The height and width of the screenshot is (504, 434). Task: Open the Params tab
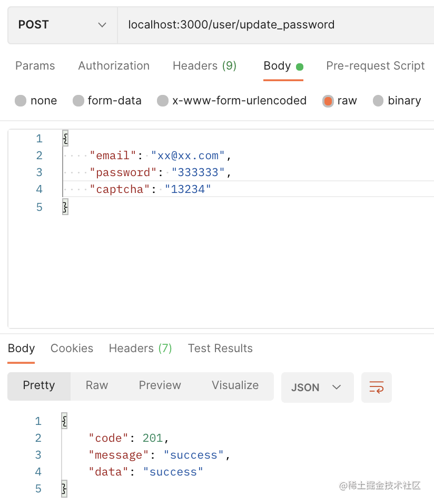[35, 66]
